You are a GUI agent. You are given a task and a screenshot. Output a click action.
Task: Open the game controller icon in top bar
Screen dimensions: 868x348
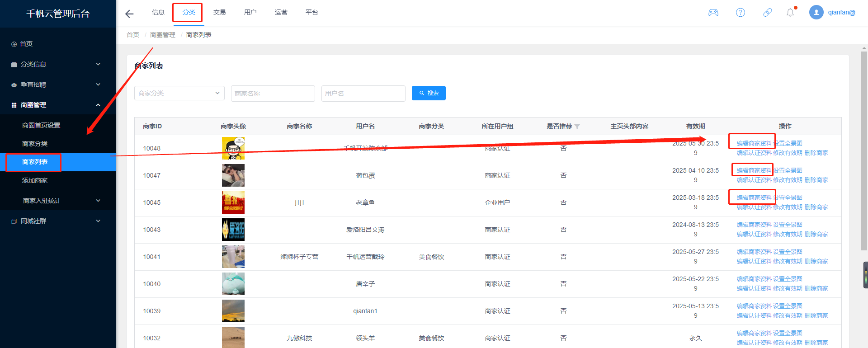pyautogui.click(x=713, y=13)
